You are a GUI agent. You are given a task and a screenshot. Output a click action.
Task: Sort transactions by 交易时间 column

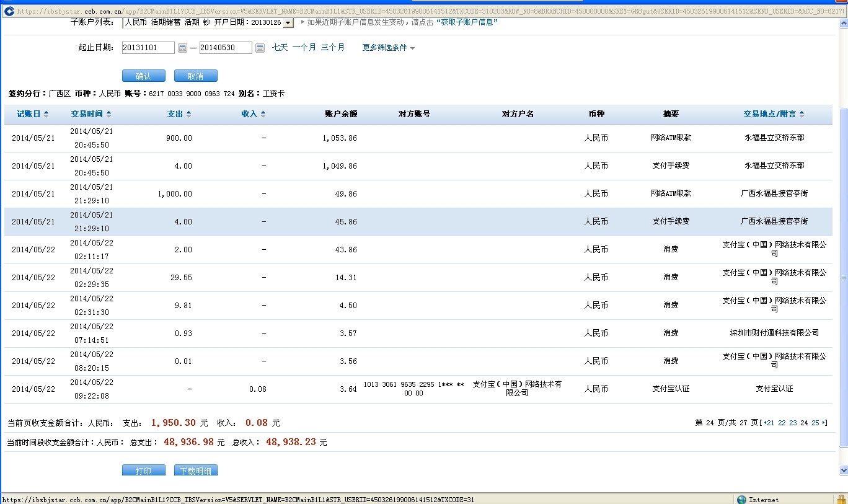[91, 114]
